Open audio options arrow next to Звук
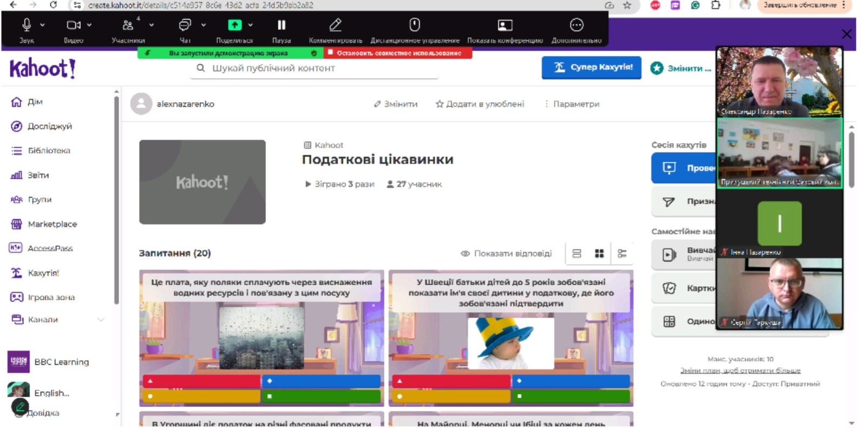The image size is (868, 428). (42, 25)
